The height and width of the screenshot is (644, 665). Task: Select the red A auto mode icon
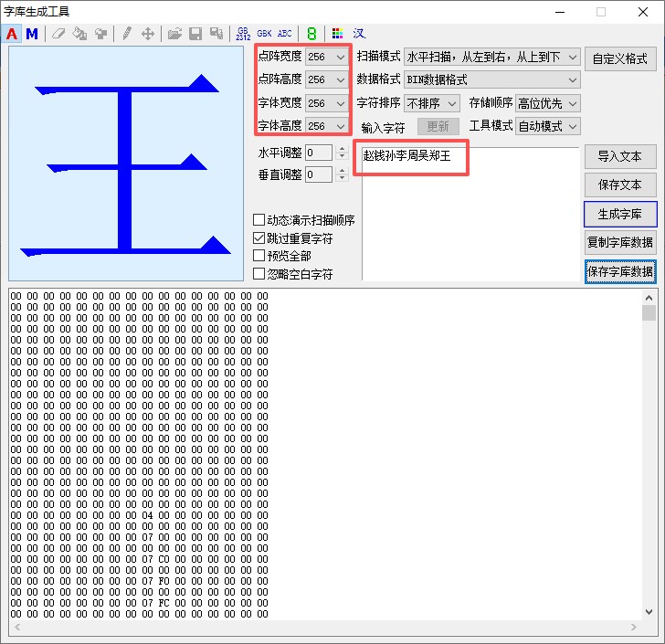[12, 34]
